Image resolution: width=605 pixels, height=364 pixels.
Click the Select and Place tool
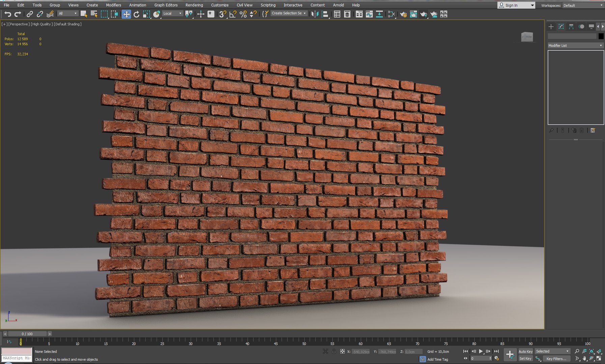click(157, 14)
